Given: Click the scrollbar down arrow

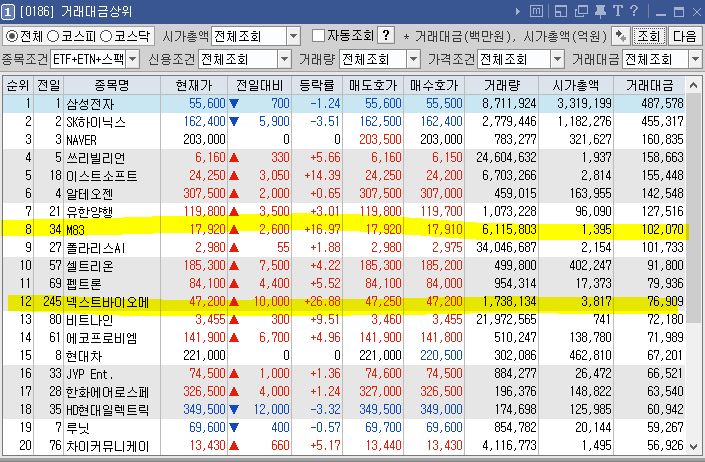Looking at the screenshot, I should (x=693, y=447).
